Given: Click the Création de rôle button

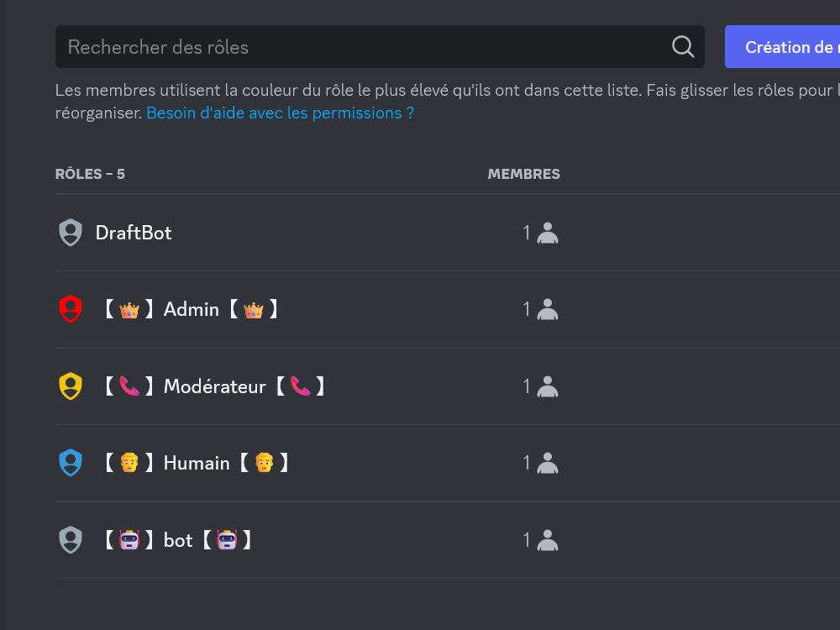Looking at the screenshot, I should tap(782, 46).
